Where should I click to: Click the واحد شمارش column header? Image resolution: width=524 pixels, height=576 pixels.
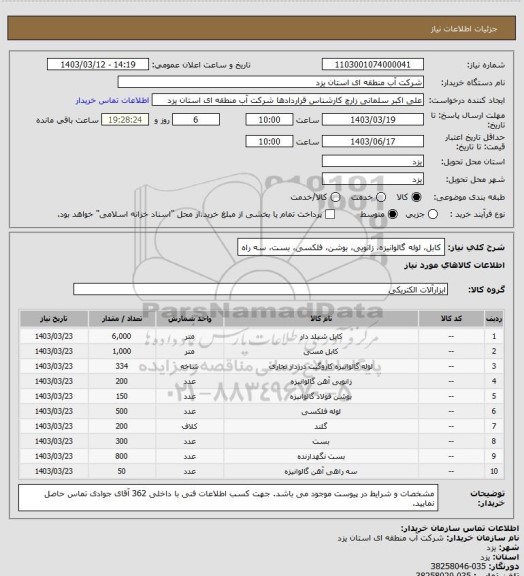pos(190,319)
